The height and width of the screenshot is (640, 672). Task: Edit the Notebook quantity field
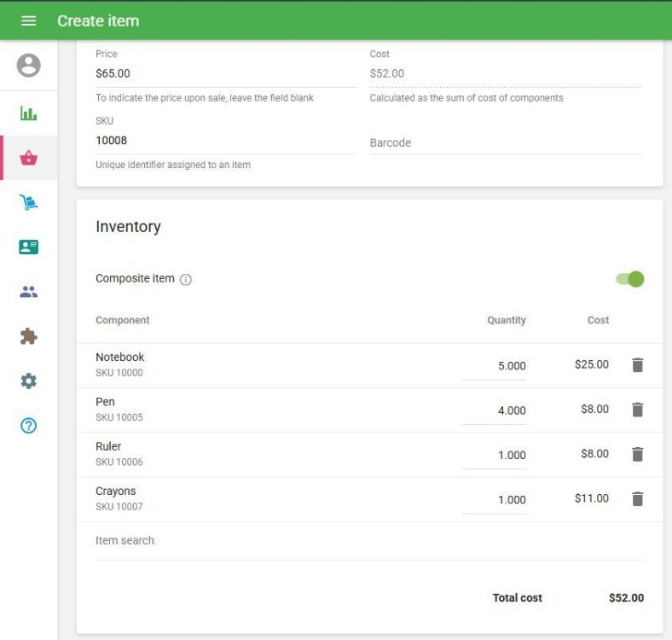coord(495,366)
